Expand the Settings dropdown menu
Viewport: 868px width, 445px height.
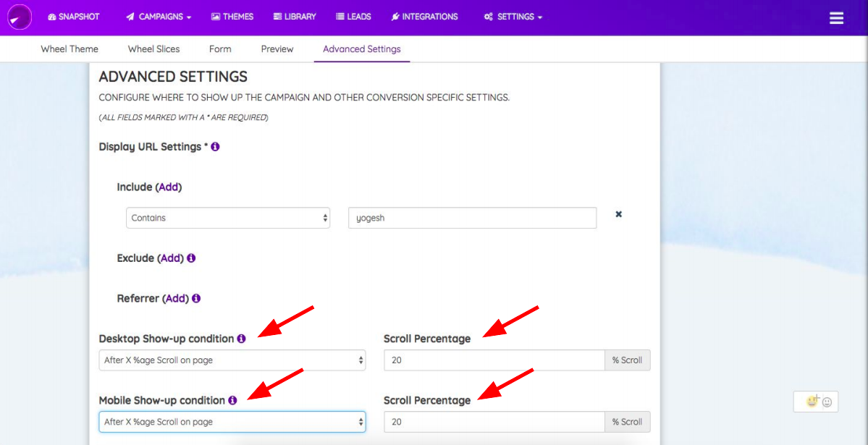[513, 17]
